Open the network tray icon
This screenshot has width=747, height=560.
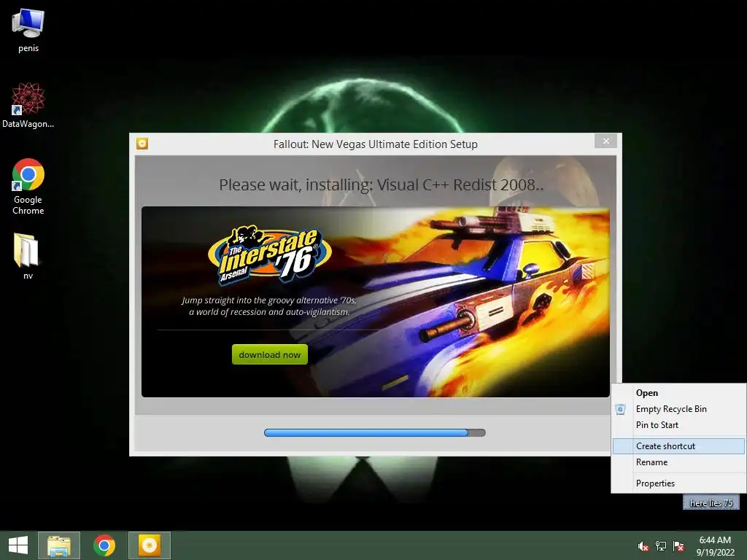[x=661, y=545]
